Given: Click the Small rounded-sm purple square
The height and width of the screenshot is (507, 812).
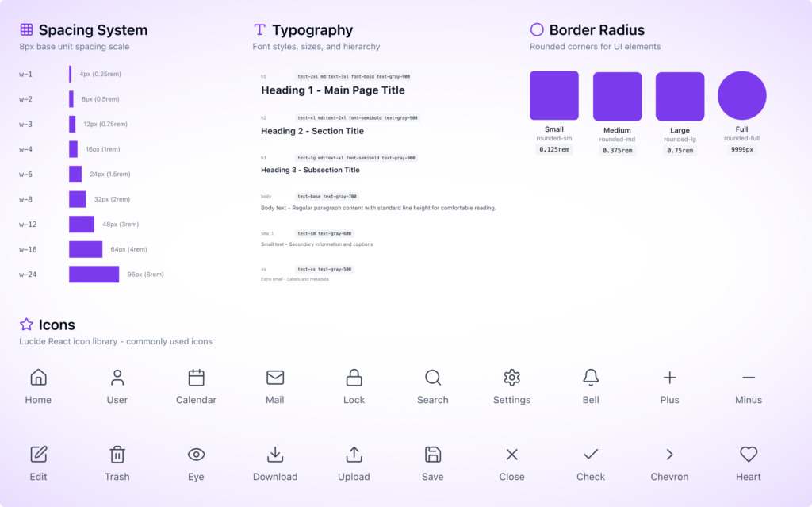Looking at the screenshot, I should 554,95.
